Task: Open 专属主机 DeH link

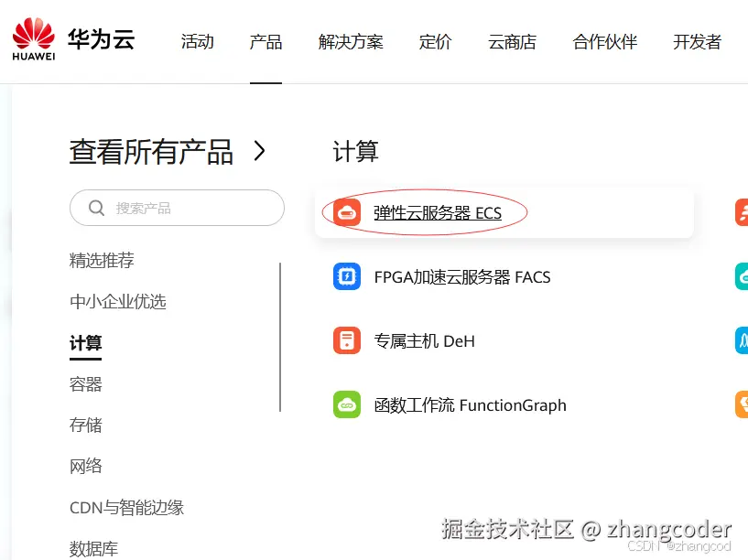Action: 424,341
